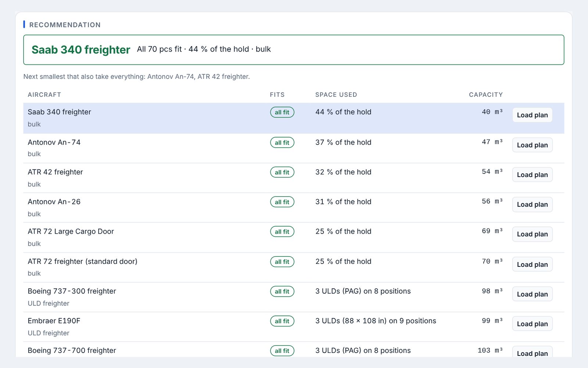Click '31 % of the hold' value
Image resolution: width=588 pixels, height=368 pixels.
coord(343,202)
